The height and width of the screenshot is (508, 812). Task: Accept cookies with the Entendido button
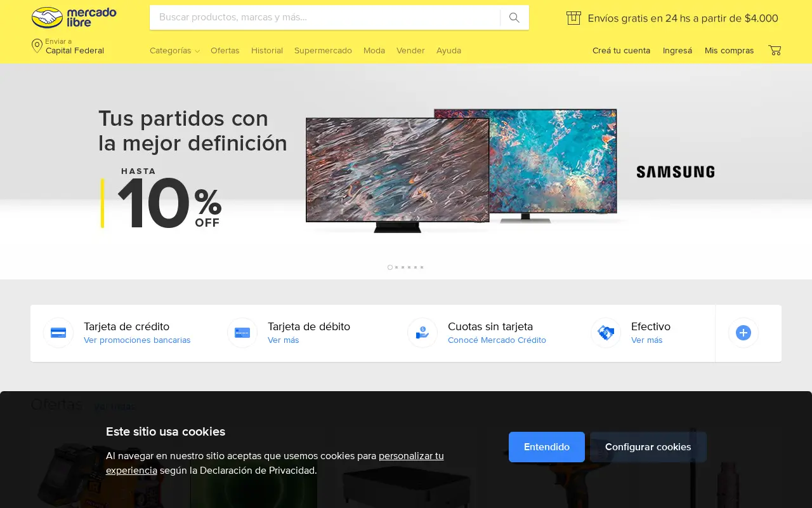547,447
